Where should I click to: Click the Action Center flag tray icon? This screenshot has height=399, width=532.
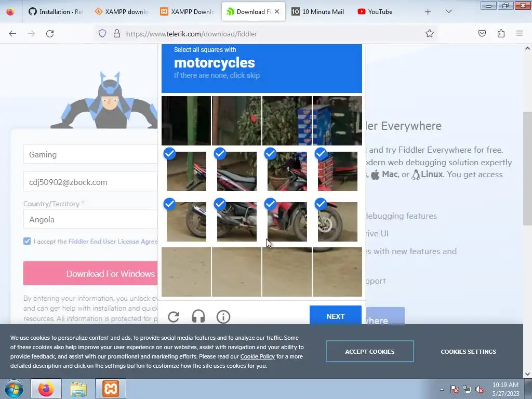click(x=454, y=389)
